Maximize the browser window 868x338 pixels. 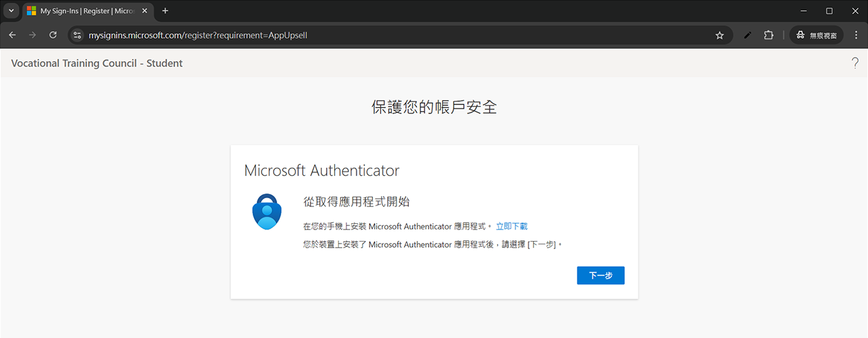click(829, 11)
